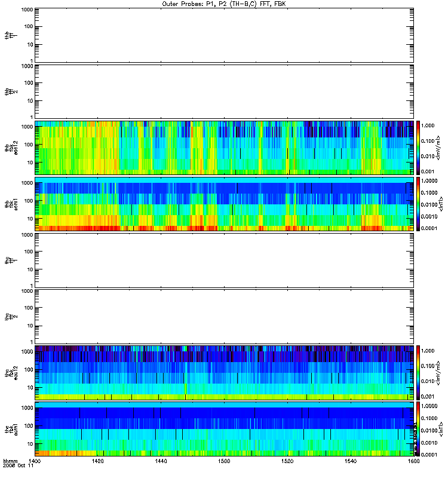Select the empty thb fff 2 plot panel
The height and width of the screenshot is (478, 448).
(x=224, y=91)
